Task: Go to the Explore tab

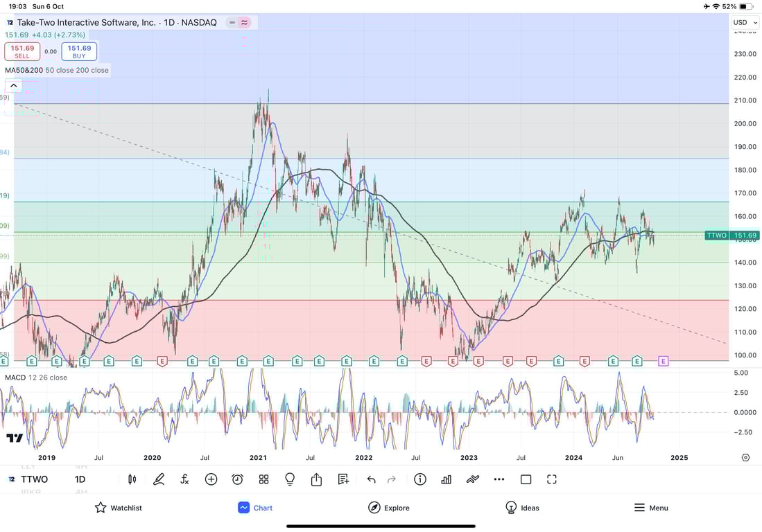Action: (x=389, y=508)
